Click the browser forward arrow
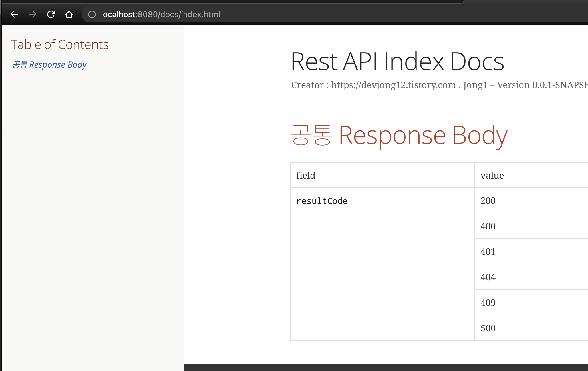This screenshot has width=588, height=371. pyautogui.click(x=33, y=14)
